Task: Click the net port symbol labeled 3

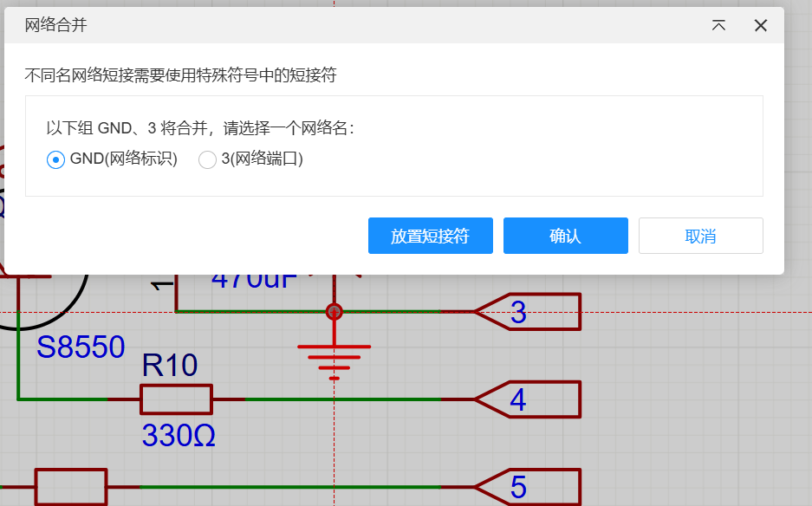Action: (x=529, y=312)
